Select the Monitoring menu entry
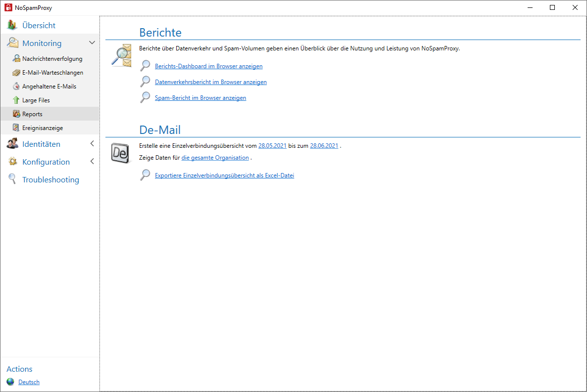Image resolution: width=587 pixels, height=392 pixels. pyautogui.click(x=42, y=44)
